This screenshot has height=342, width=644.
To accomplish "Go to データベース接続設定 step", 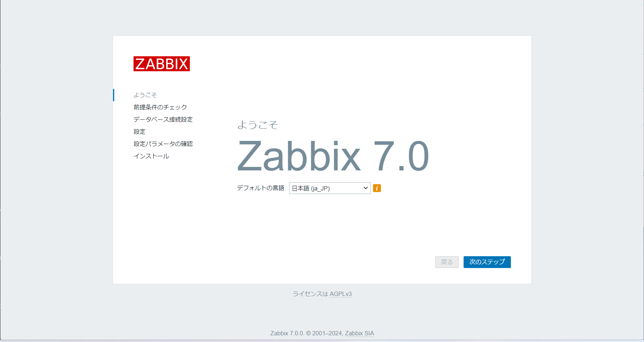I will 163,120.
